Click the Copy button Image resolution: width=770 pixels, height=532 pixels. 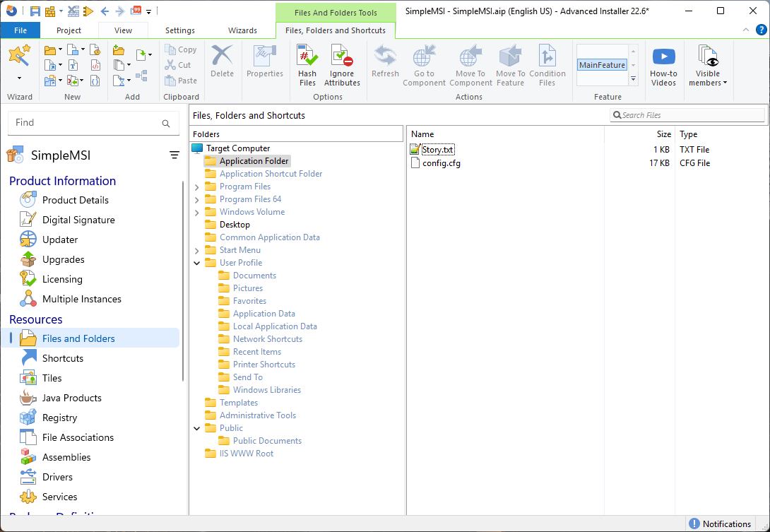181,49
